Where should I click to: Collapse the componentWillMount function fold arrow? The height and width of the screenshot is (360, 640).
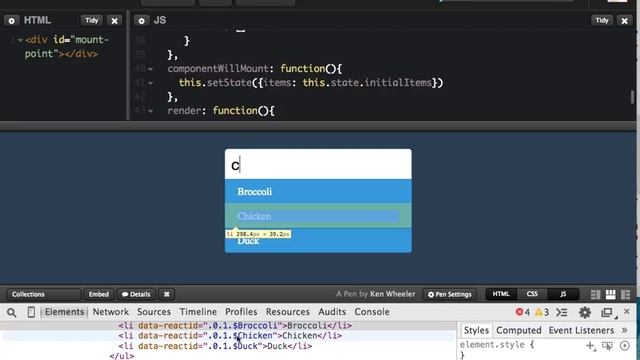click(151, 69)
